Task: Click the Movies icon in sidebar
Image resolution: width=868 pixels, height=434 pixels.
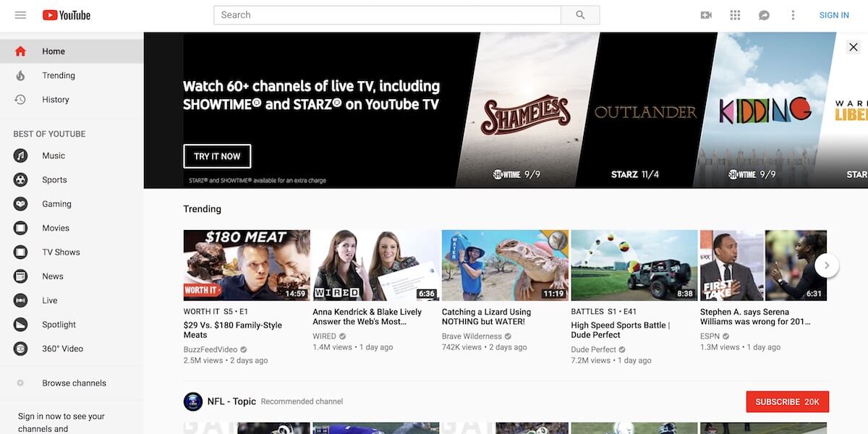Action: pos(20,228)
